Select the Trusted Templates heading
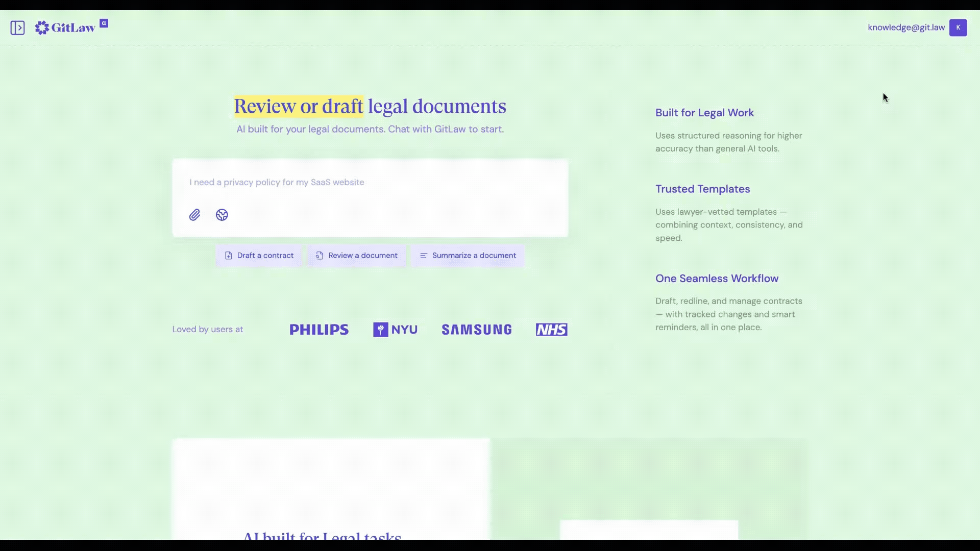Screen dimensions: 980x551 pos(702,189)
